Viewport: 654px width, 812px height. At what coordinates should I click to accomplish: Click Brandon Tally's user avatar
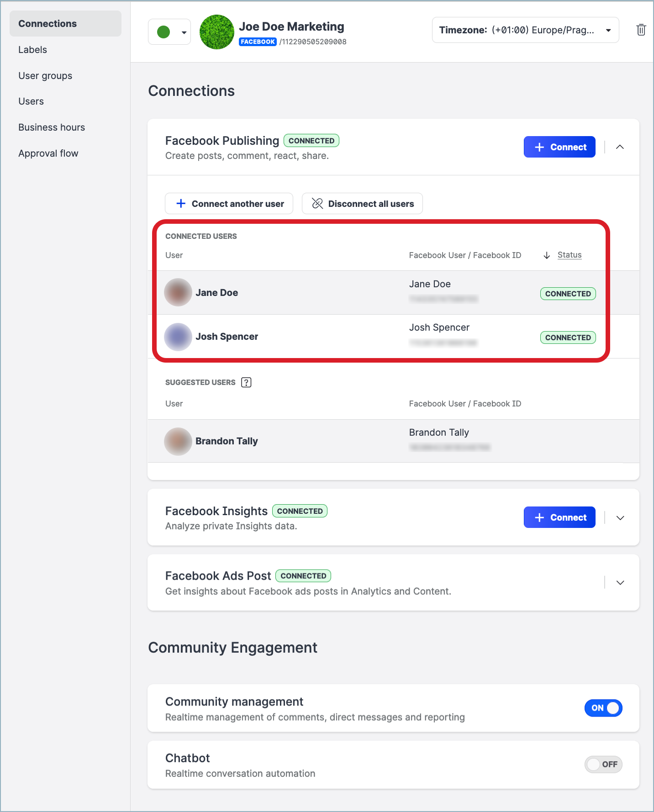pos(178,441)
